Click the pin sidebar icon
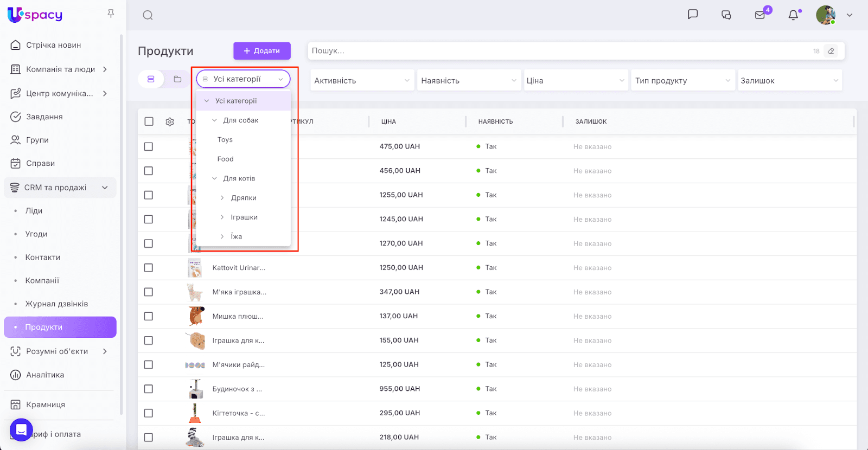This screenshot has height=450, width=868. coord(111,14)
